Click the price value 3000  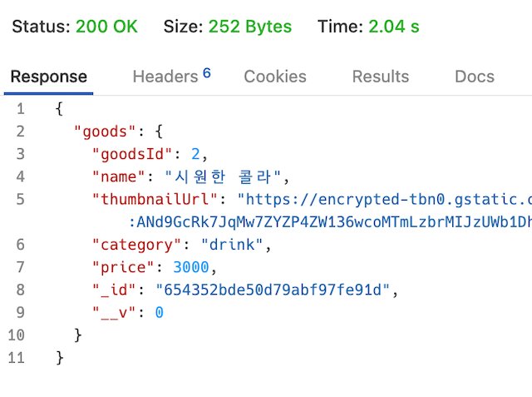(191, 267)
